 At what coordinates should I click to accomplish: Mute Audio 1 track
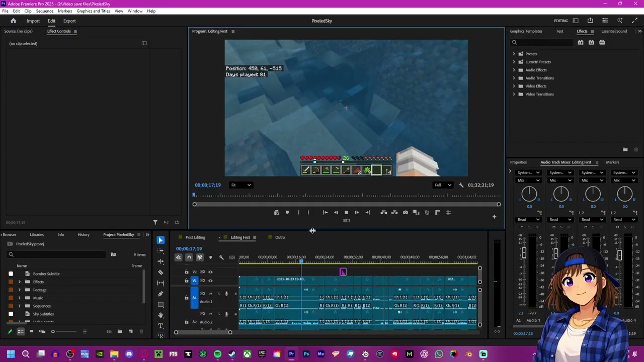[x=211, y=294]
